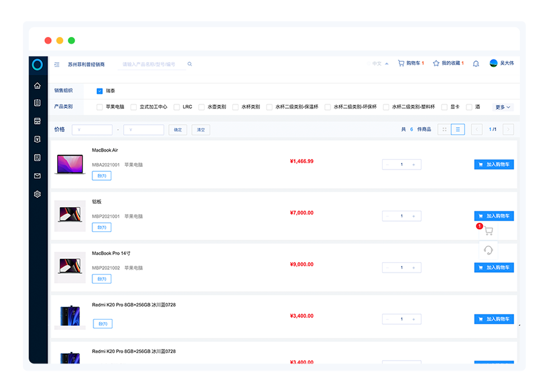The width and height of the screenshot is (549, 392).
Task: Click floating shopping cart with red badge
Action: (x=488, y=231)
